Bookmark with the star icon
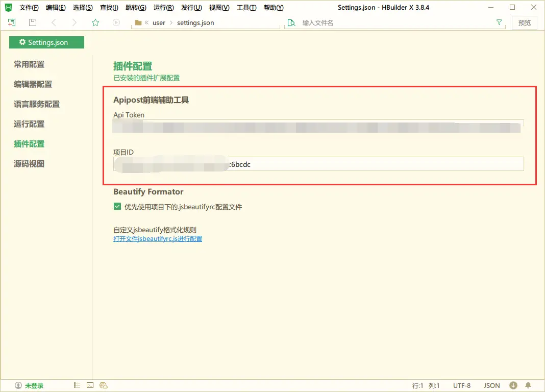Viewport: 545px width, 392px height. coord(95,22)
